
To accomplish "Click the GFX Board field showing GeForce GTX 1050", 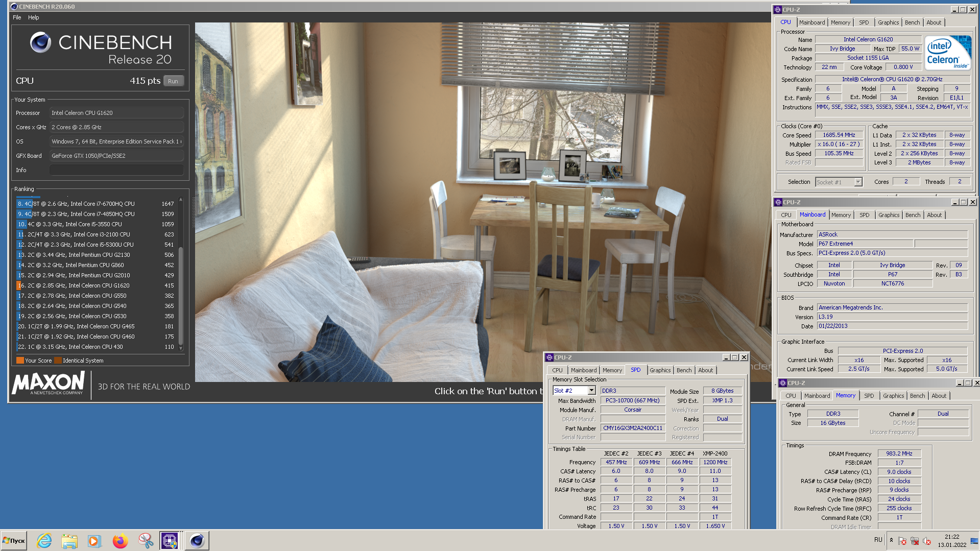I will [116, 156].
